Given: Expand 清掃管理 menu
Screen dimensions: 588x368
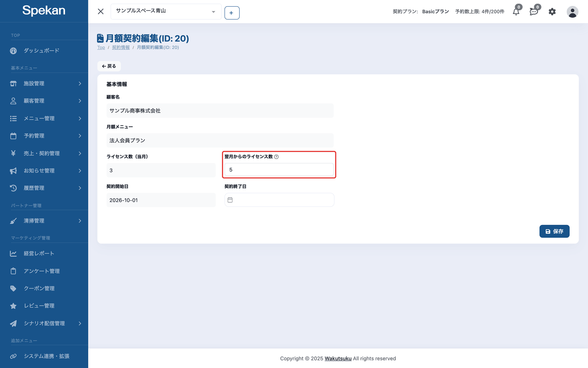Looking at the screenshot, I should click(x=44, y=221).
